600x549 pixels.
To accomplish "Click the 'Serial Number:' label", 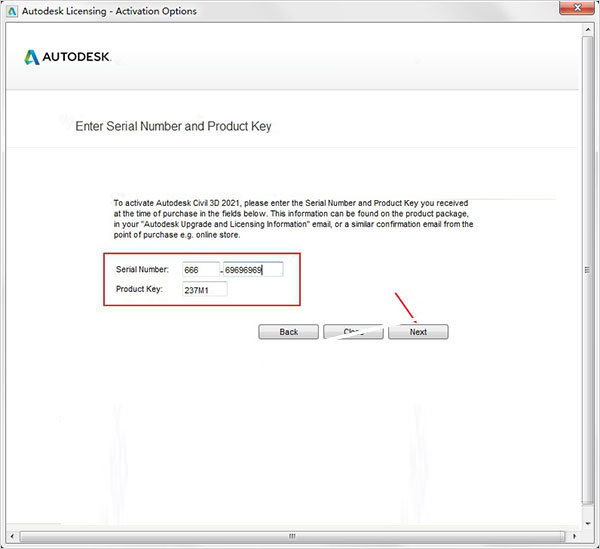I will tap(142, 269).
